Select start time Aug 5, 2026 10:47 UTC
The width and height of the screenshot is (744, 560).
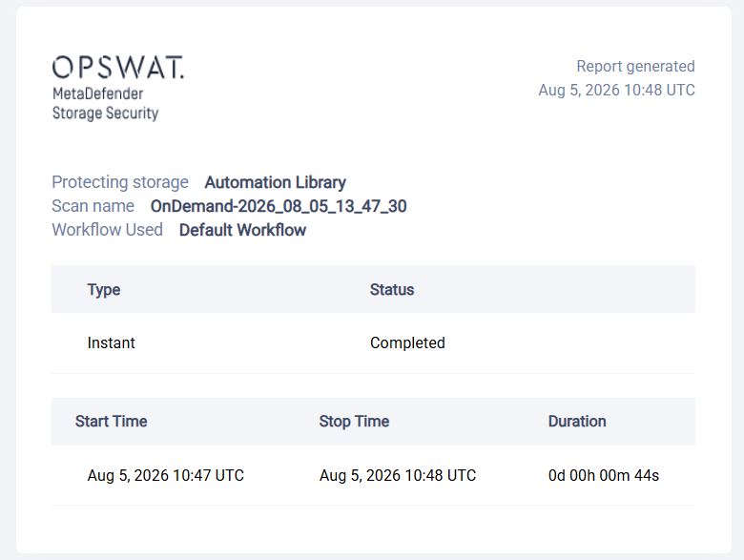tap(166, 475)
